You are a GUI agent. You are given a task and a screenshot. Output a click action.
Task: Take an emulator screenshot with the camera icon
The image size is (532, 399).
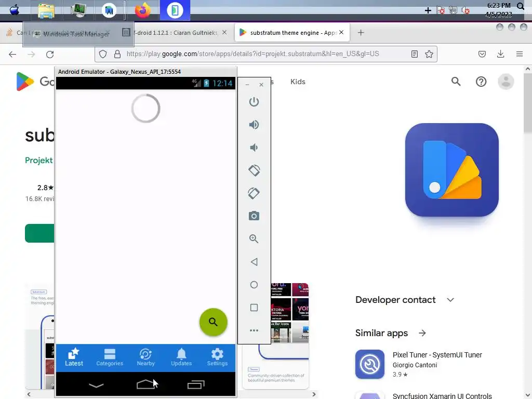[x=254, y=216]
